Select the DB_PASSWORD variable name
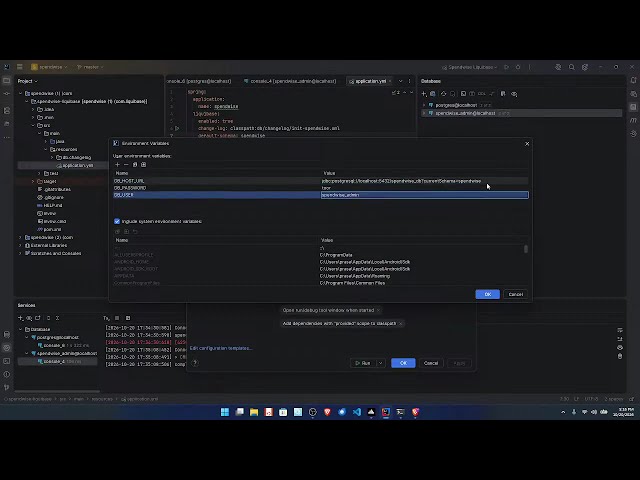 click(x=130, y=188)
